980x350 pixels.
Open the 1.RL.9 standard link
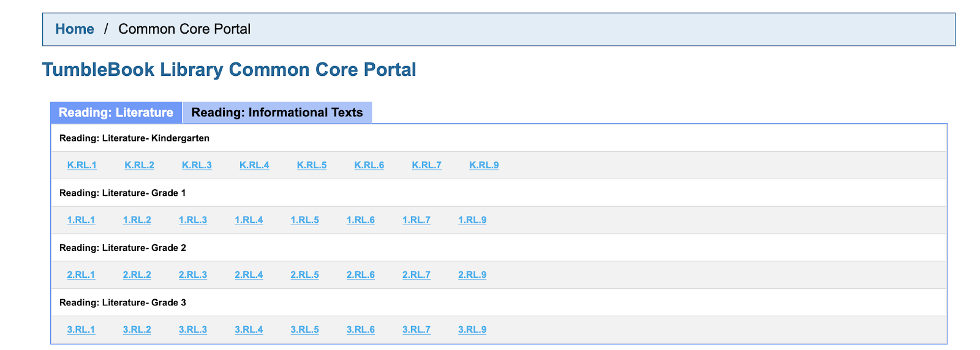click(x=472, y=220)
